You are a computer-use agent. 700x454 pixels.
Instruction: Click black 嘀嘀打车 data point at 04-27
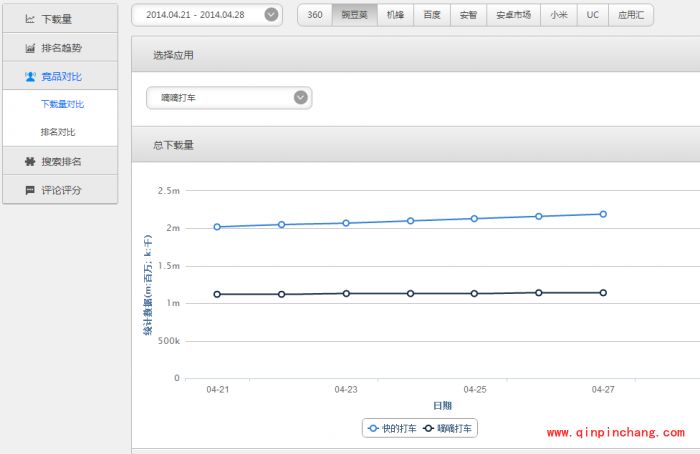click(603, 292)
